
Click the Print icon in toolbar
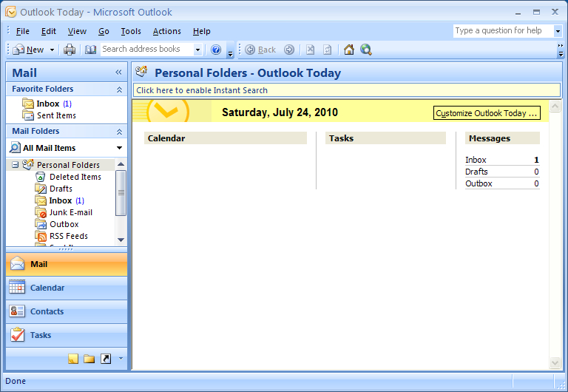click(x=70, y=50)
